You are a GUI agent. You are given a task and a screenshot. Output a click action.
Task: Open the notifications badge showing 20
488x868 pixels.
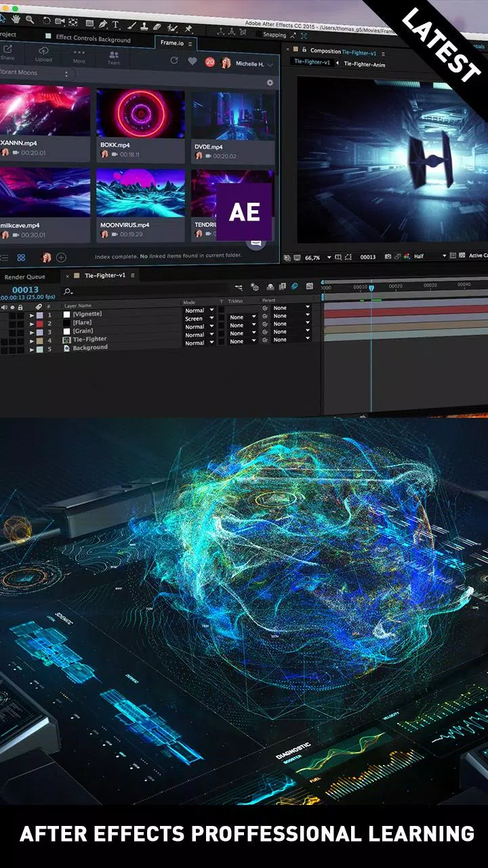tap(210, 62)
